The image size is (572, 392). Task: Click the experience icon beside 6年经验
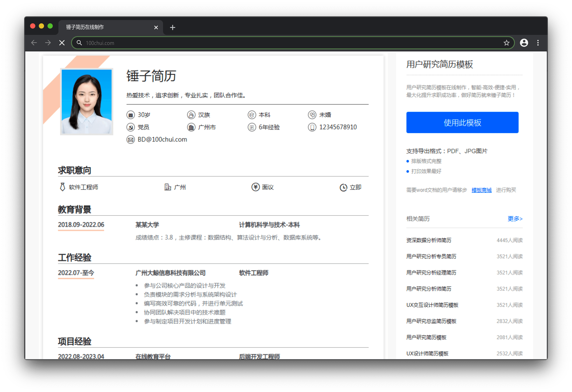[252, 127]
